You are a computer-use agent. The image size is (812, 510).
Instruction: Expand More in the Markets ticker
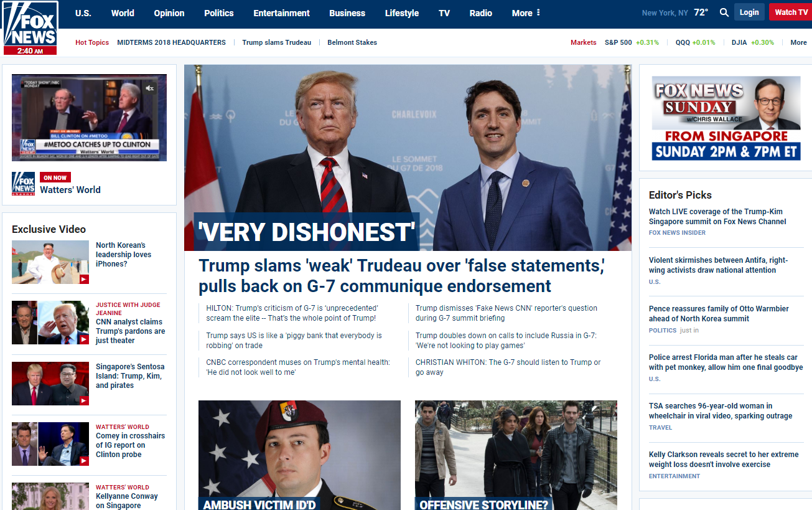(x=798, y=42)
